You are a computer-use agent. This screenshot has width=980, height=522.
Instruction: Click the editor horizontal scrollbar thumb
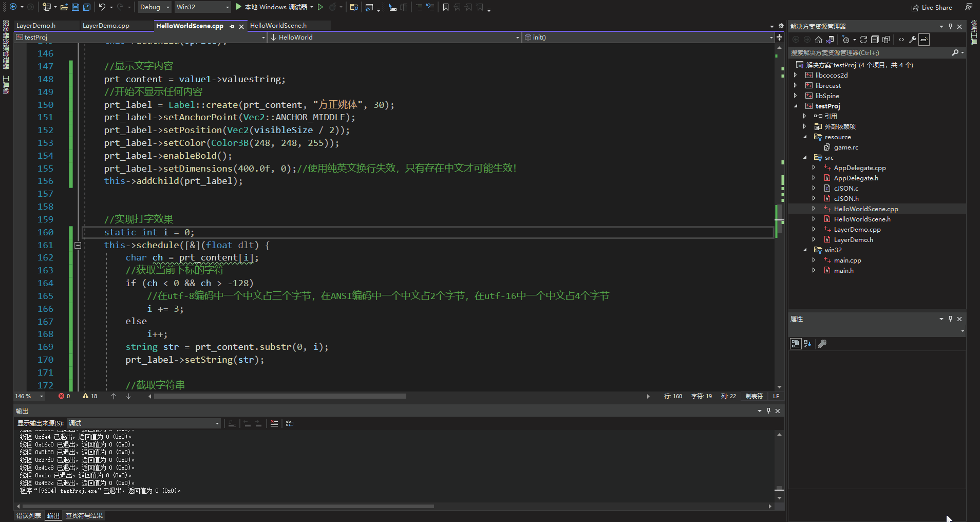(x=280, y=396)
